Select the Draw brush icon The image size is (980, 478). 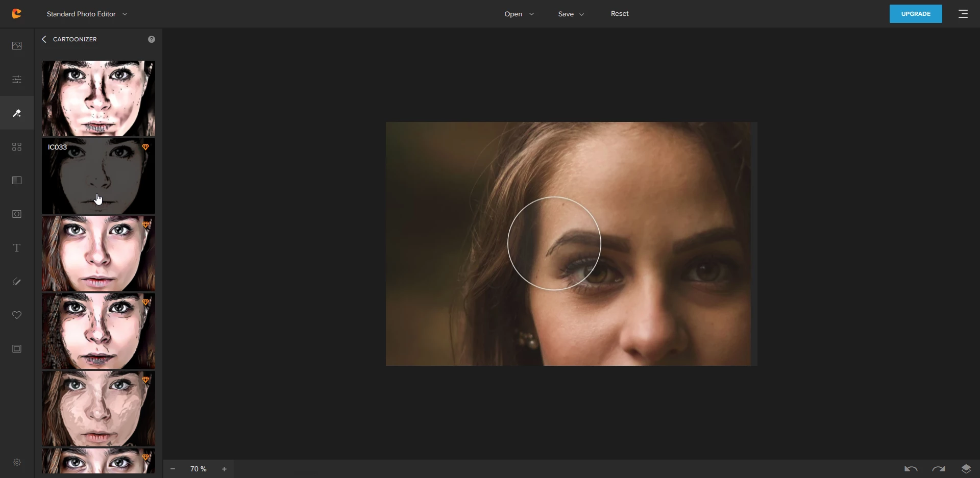pyautogui.click(x=17, y=282)
